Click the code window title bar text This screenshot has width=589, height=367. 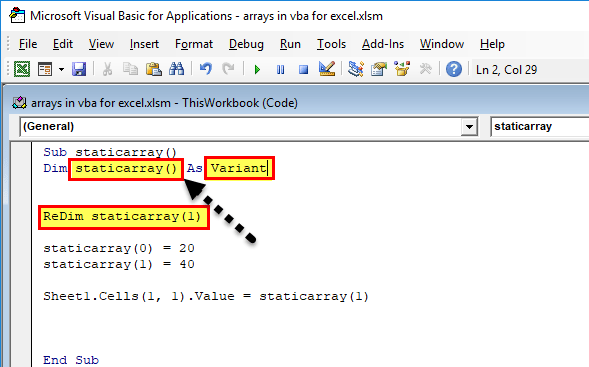[x=164, y=103]
